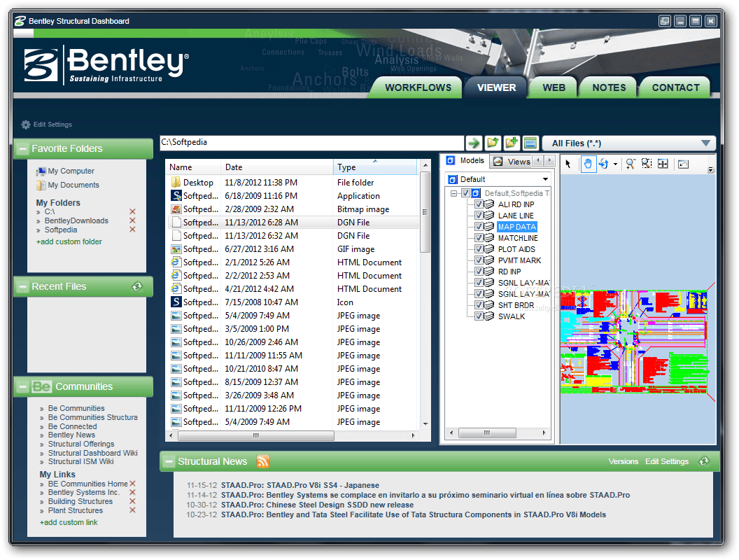The image size is (739, 560).
Task: Click the Fit View tool icon
Action: pyautogui.click(x=662, y=164)
